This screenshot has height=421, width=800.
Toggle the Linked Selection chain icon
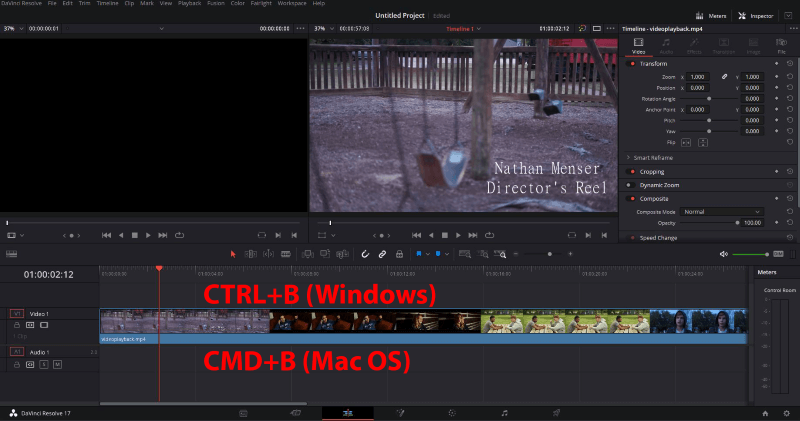pos(382,254)
